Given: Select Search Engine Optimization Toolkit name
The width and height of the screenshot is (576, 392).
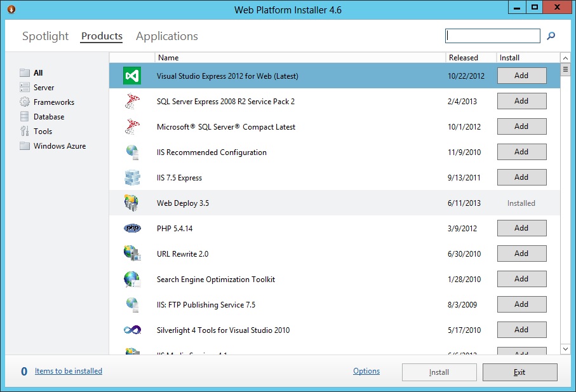Looking at the screenshot, I should (216, 280).
